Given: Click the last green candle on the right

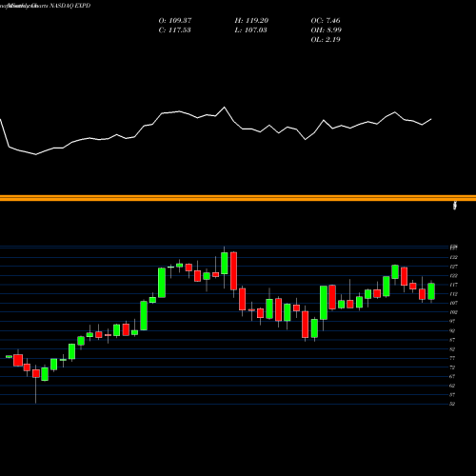Looking at the screenshot, I should point(431,291).
